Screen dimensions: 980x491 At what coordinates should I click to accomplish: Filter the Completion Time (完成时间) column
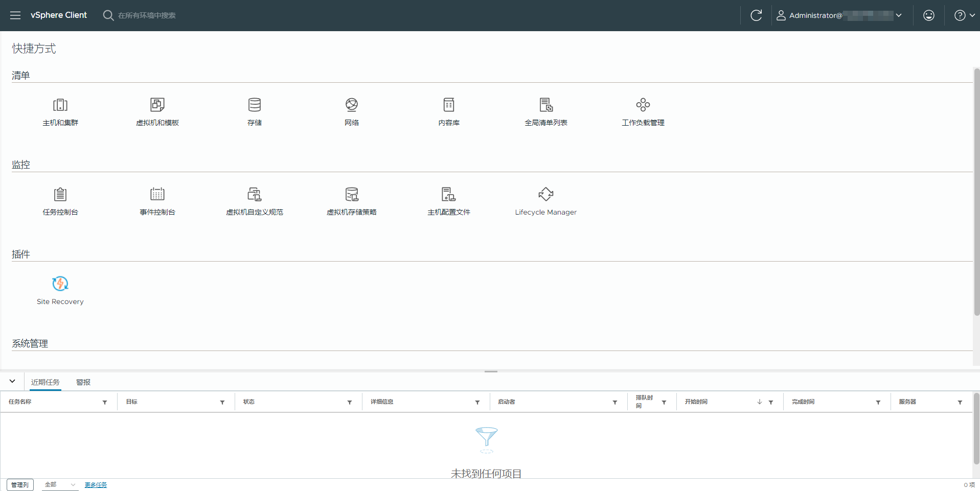coord(878,403)
